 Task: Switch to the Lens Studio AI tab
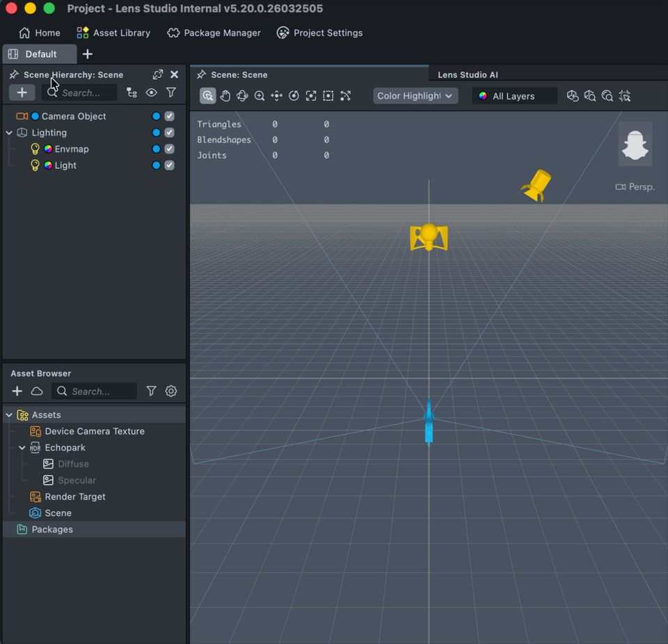click(x=468, y=74)
